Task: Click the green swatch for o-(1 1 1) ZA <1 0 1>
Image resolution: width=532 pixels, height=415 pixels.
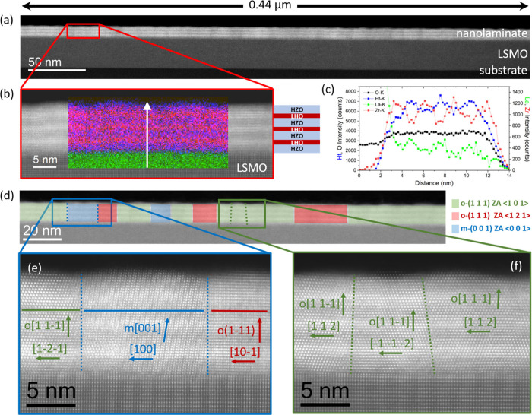Action: 454,204
